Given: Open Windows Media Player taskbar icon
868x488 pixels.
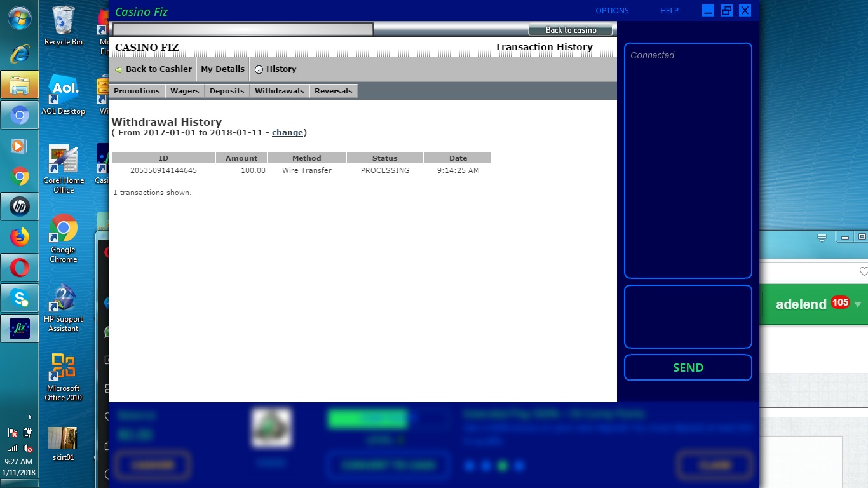Looking at the screenshot, I should tap(19, 146).
